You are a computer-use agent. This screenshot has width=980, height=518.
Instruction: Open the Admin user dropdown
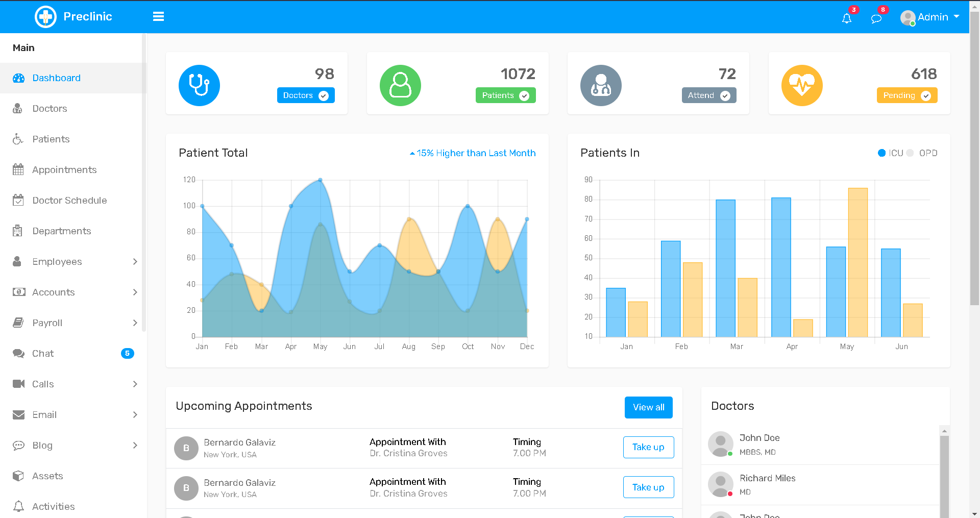pos(930,17)
